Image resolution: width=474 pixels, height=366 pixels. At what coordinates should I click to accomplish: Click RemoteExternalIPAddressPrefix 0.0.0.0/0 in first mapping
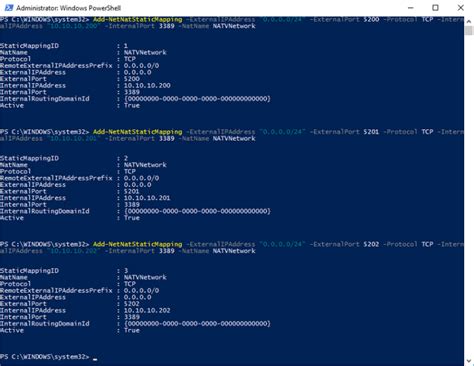point(141,66)
